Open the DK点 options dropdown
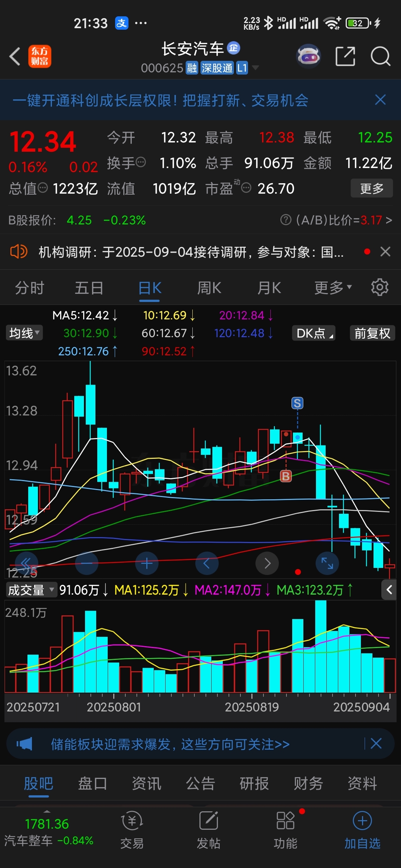 (314, 333)
